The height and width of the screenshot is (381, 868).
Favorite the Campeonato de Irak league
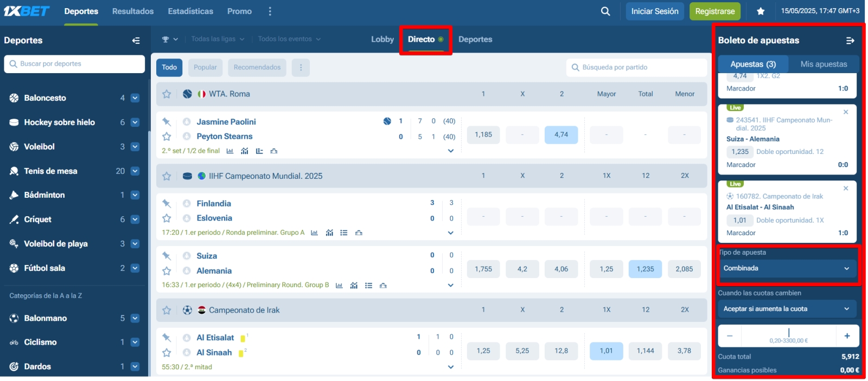click(x=167, y=311)
